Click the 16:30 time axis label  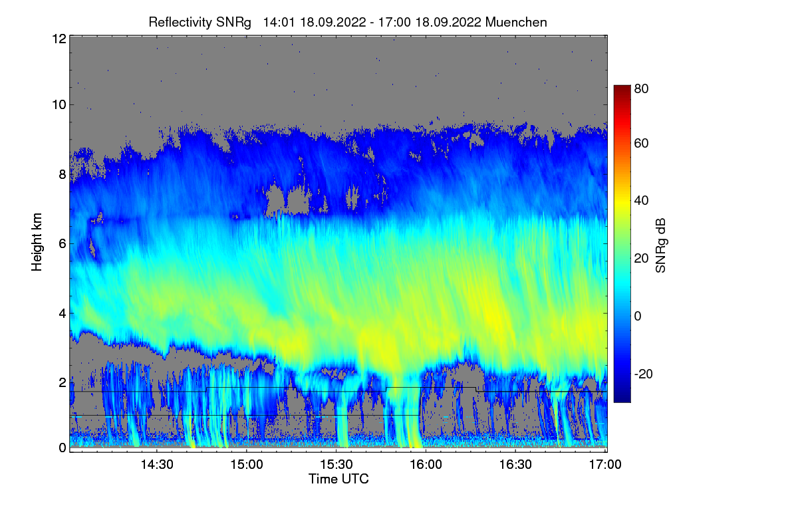click(516, 464)
